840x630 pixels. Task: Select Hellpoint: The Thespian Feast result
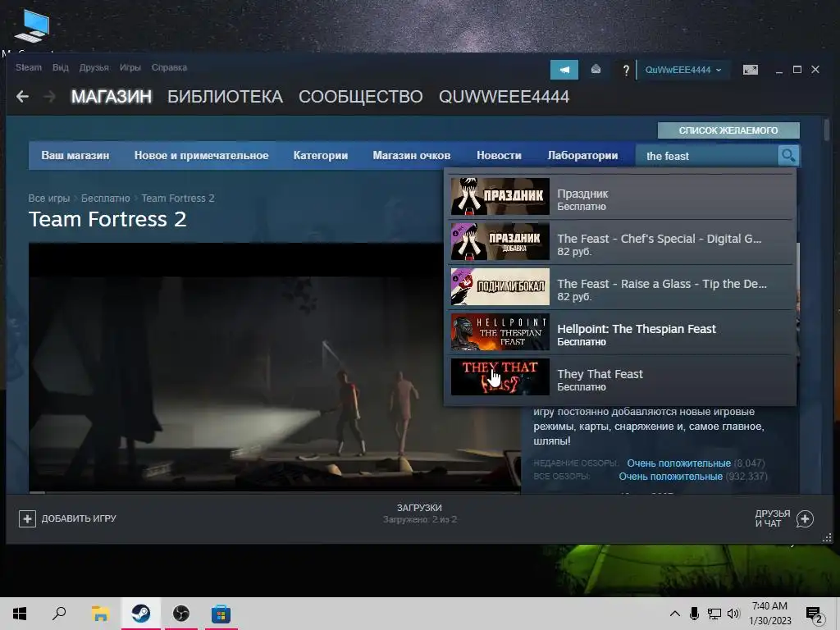pyautogui.click(x=620, y=332)
